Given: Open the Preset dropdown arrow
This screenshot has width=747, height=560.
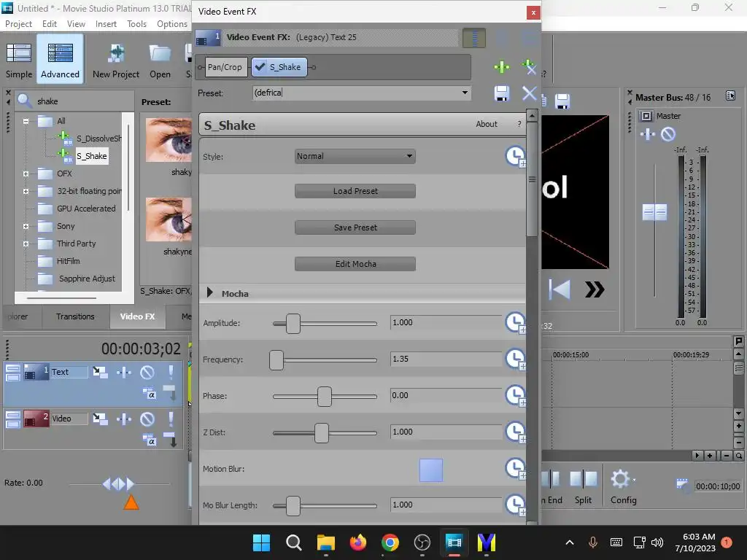Looking at the screenshot, I should pos(465,93).
